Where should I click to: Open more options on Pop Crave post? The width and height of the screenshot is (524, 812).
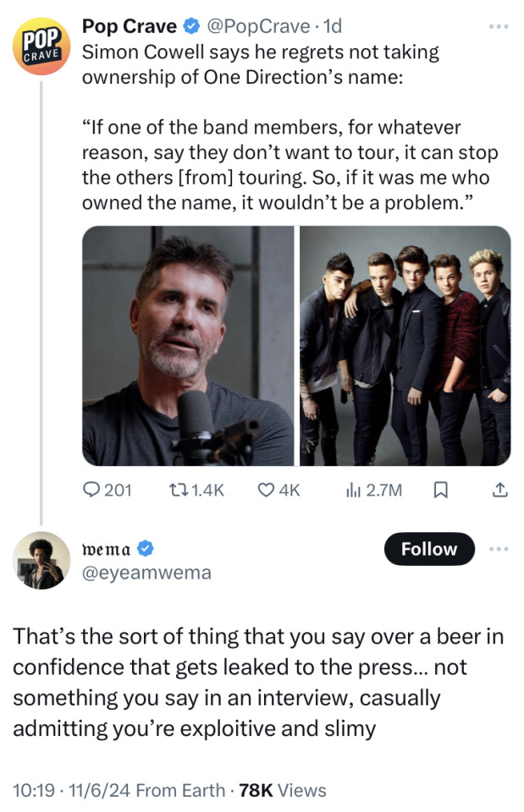(500, 27)
